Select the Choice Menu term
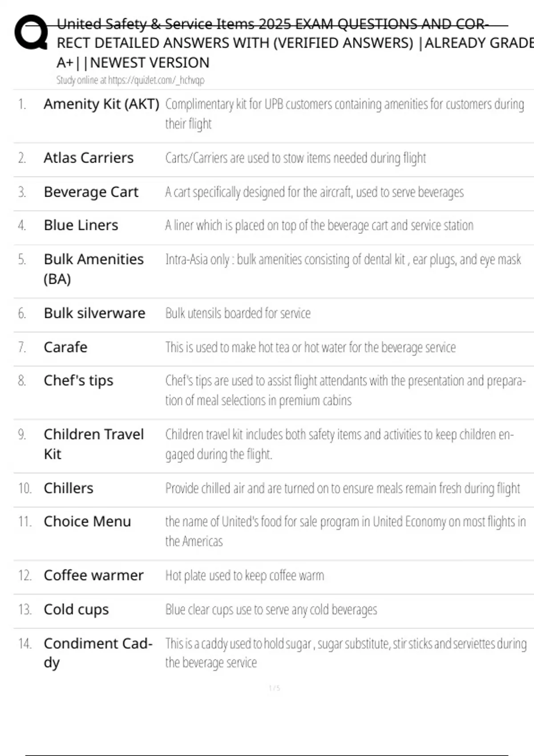 coord(87,522)
